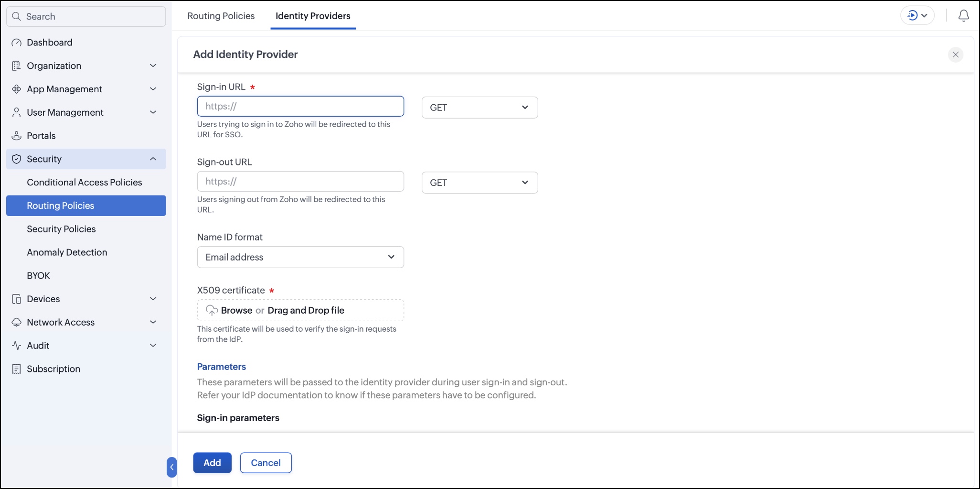
Task: Click the Network Access cloud icon
Action: [16, 323]
